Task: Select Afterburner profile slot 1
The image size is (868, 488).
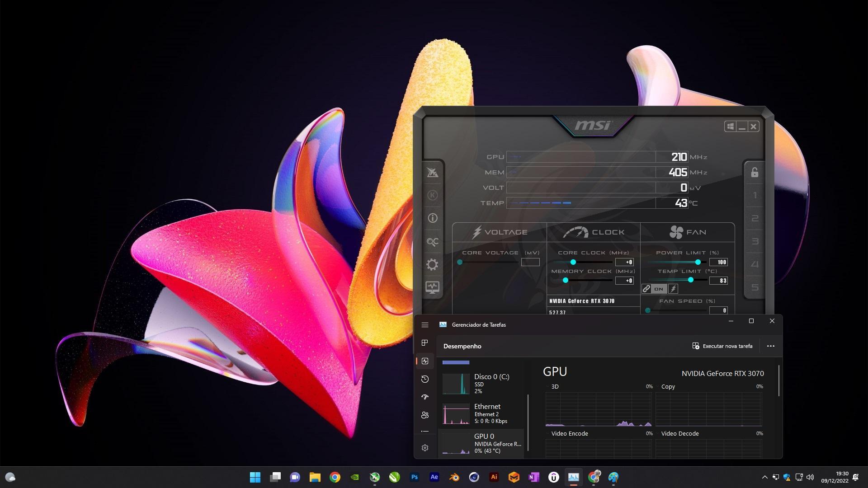Action: pos(755,196)
